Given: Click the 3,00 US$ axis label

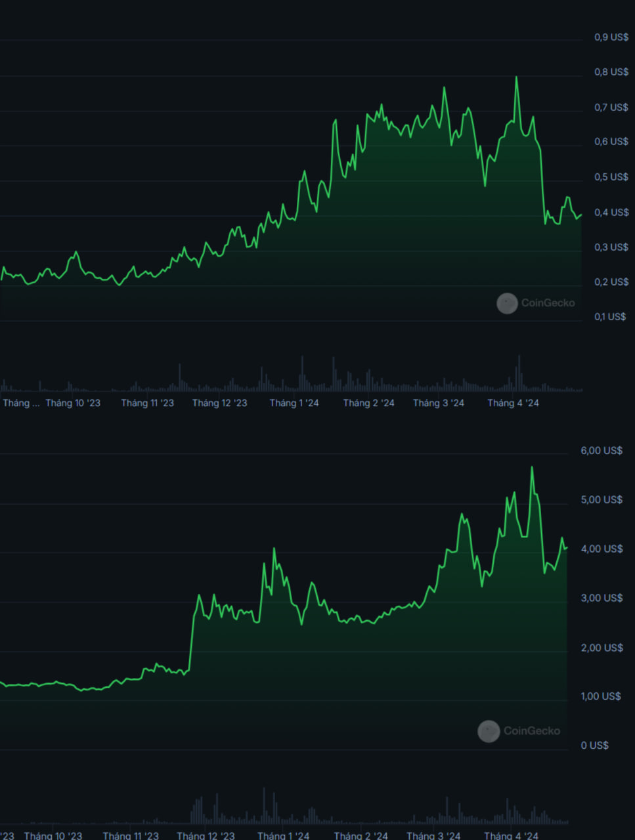Looking at the screenshot, I should (x=602, y=598).
